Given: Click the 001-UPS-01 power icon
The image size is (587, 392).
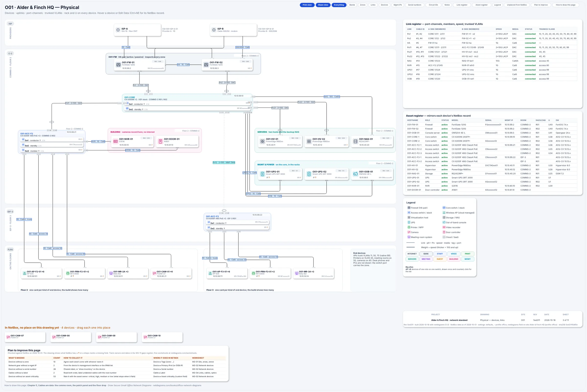Looking at the screenshot, I should 262,174.
